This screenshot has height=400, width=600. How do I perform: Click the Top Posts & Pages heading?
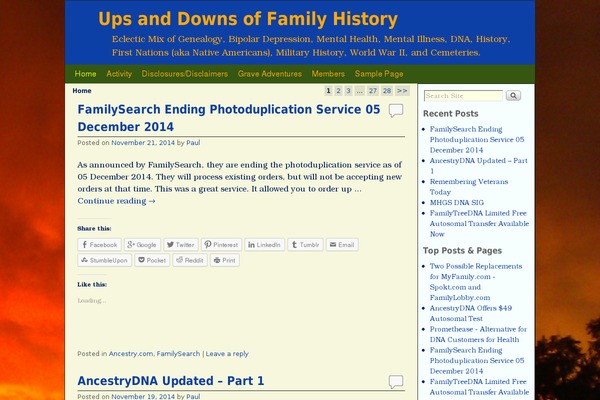click(x=462, y=251)
